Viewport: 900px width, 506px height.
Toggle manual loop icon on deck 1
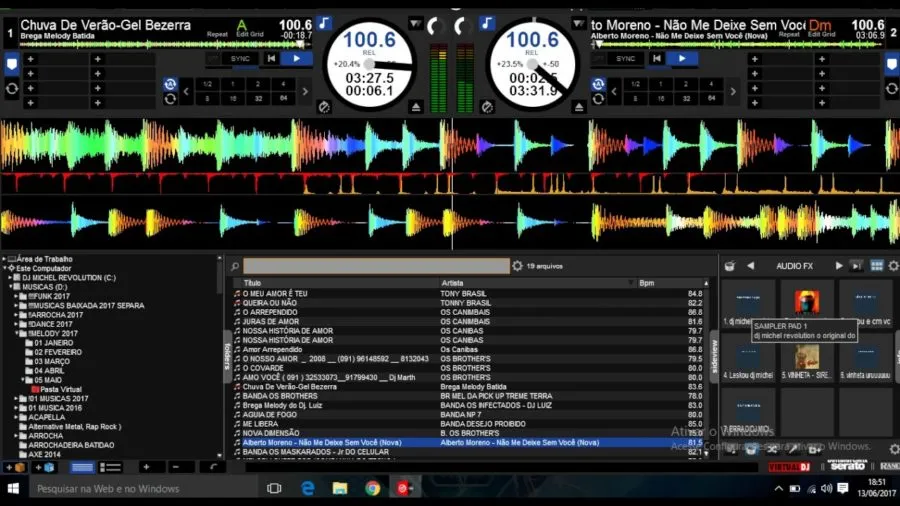(170, 99)
